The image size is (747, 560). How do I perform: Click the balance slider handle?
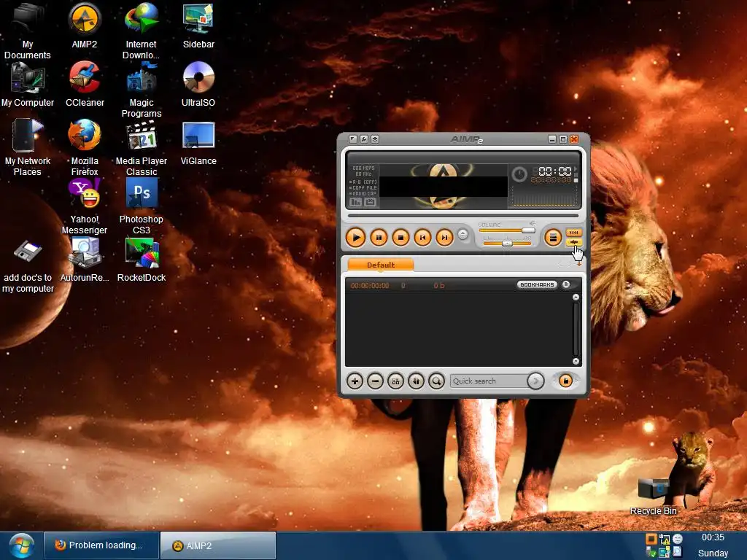(x=508, y=244)
